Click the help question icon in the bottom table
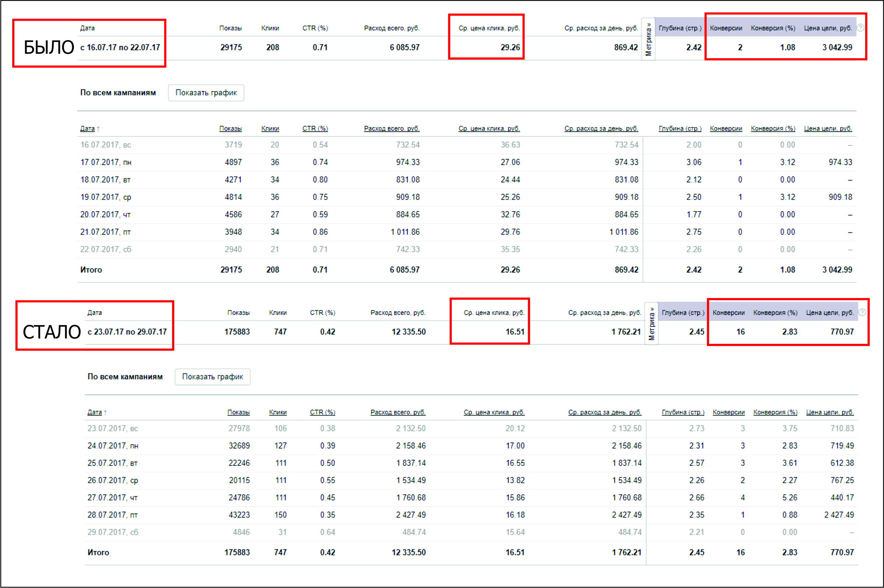Screen dimensions: 884x588 tap(862, 312)
